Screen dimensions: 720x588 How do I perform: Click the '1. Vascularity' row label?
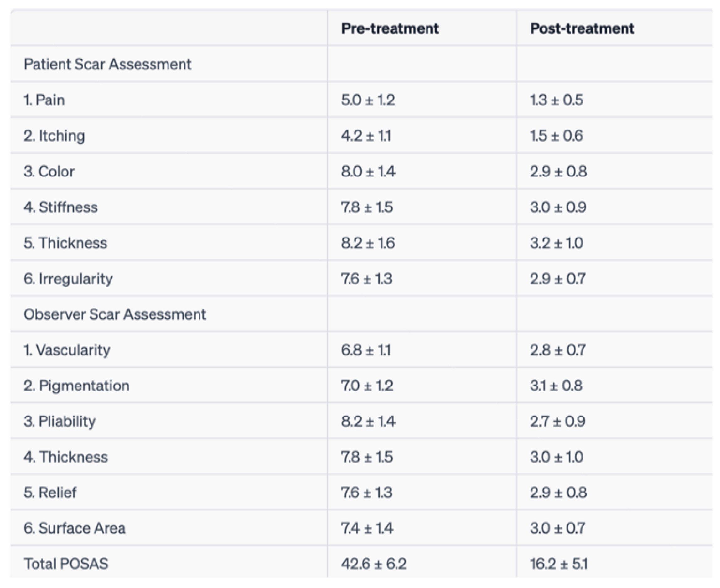click(67, 350)
